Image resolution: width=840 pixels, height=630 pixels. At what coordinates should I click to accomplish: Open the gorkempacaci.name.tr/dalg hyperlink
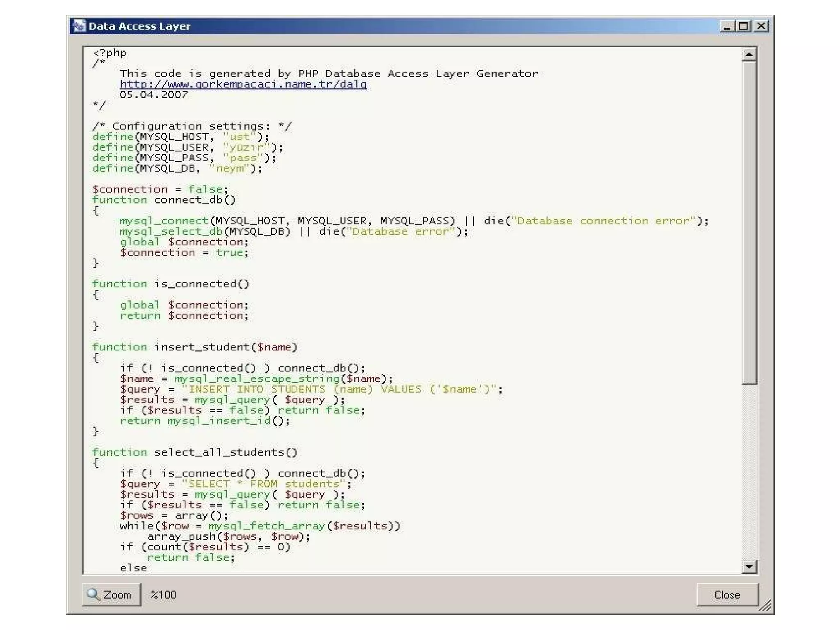(x=243, y=84)
